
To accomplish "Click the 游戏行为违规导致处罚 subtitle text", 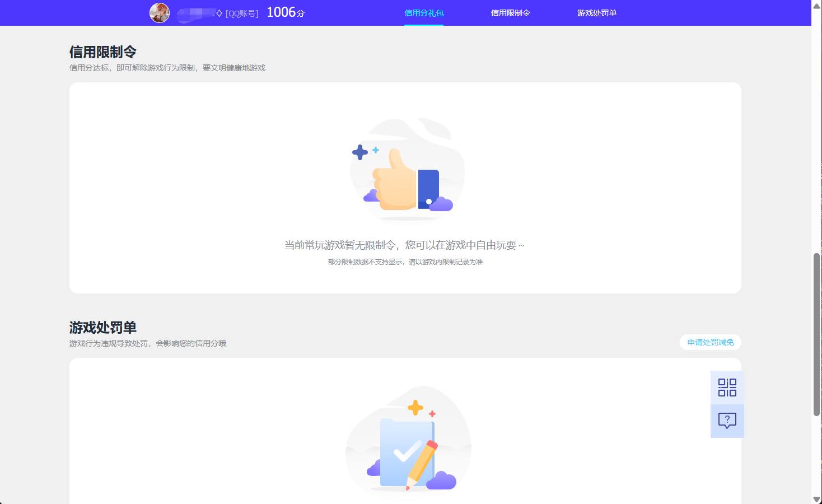I will (x=148, y=343).
